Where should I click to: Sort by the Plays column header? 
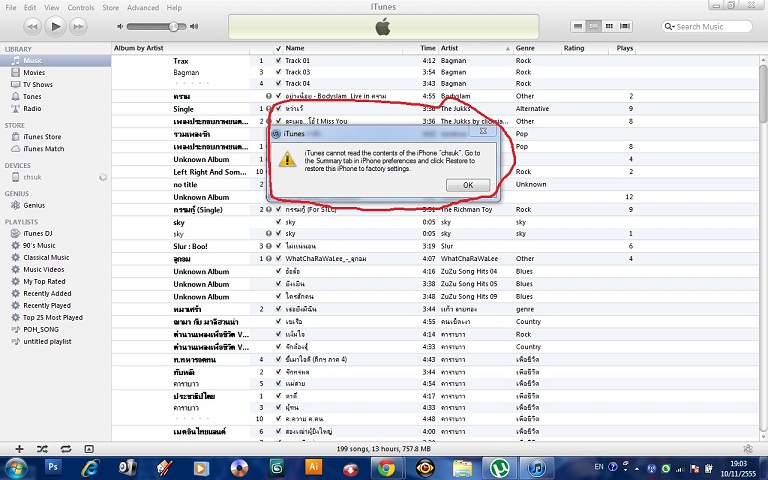623,48
